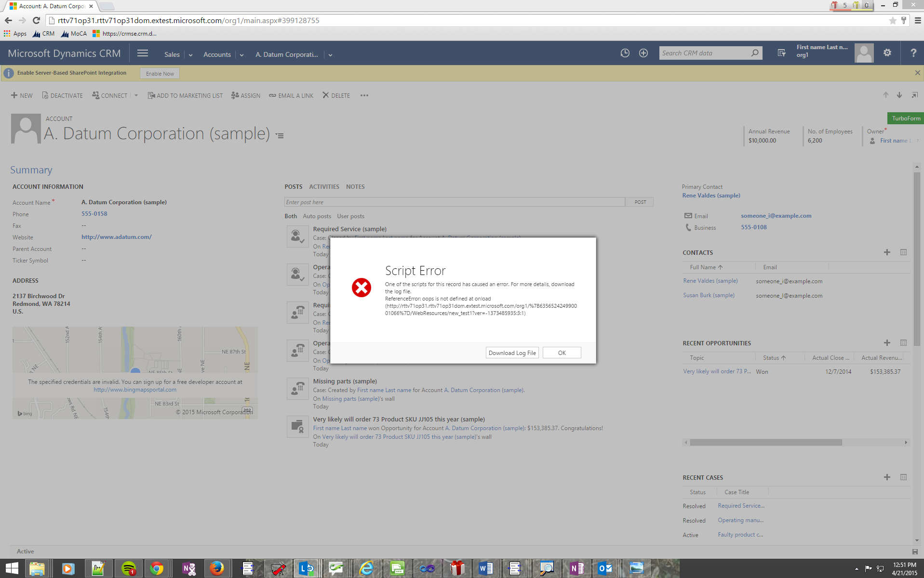The height and width of the screenshot is (578, 924).
Task: Switch to the ACTIVITIES tab
Action: click(x=324, y=186)
